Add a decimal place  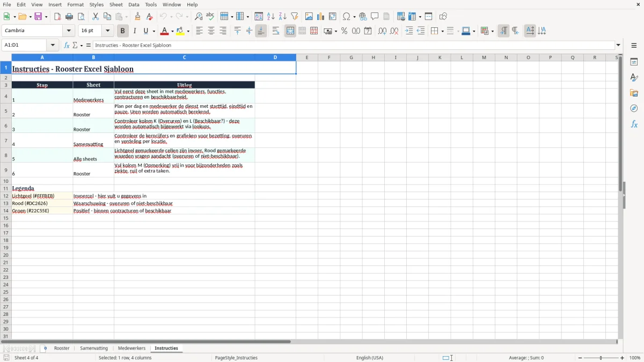(x=382, y=31)
